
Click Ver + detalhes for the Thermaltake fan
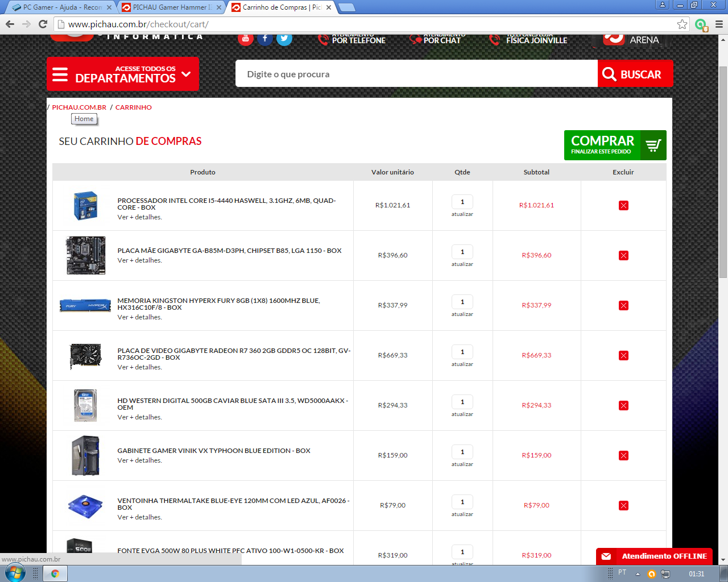pos(140,517)
